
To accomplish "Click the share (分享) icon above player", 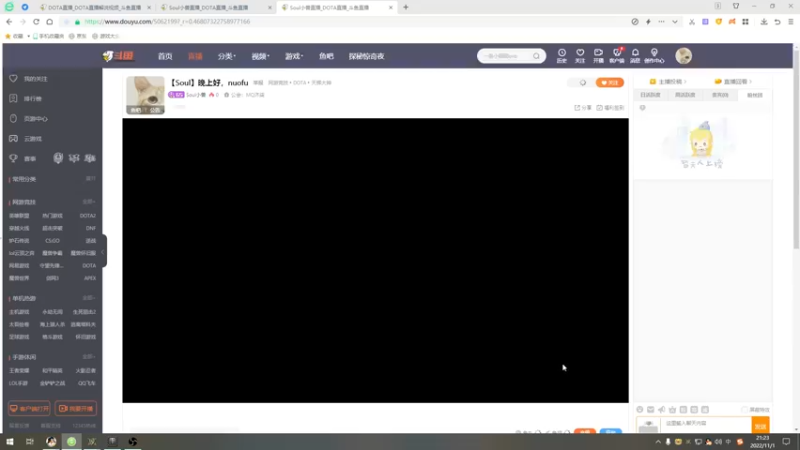I will click(583, 108).
